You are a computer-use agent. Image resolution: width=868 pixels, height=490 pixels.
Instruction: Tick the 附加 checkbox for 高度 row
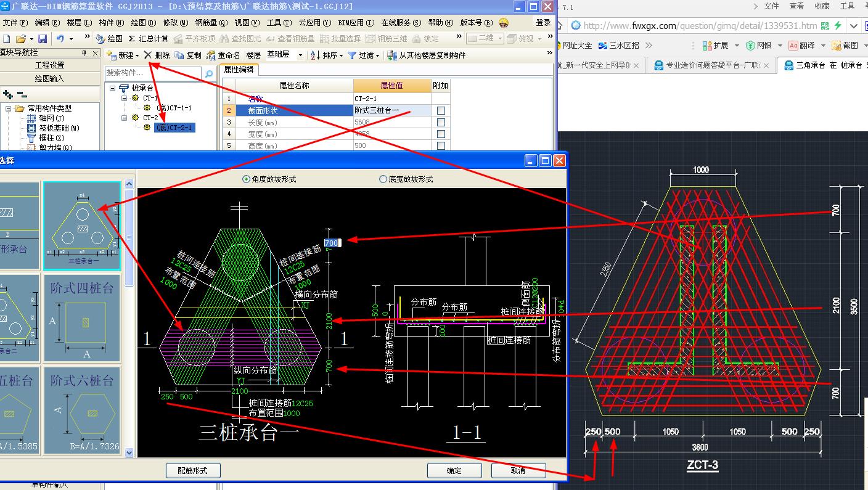click(x=441, y=146)
